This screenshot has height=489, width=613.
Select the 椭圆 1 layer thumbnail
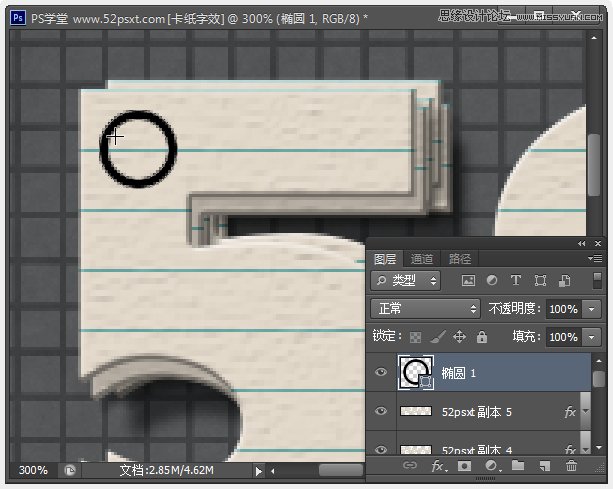(415, 372)
